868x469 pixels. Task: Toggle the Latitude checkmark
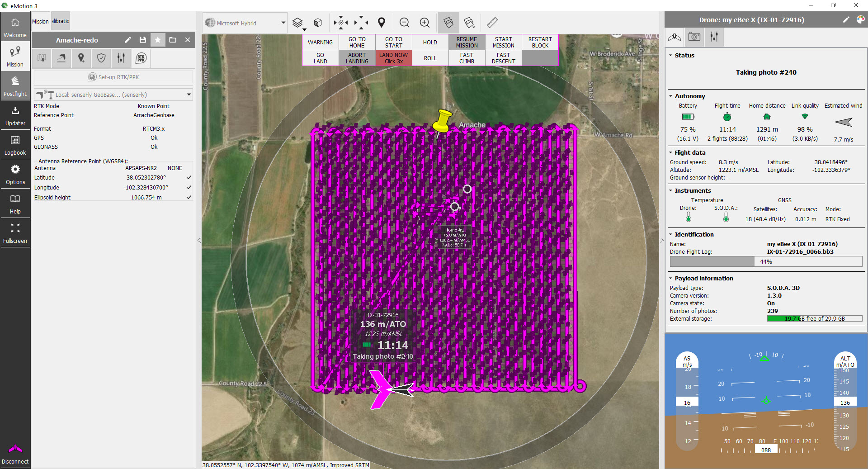[x=189, y=178]
